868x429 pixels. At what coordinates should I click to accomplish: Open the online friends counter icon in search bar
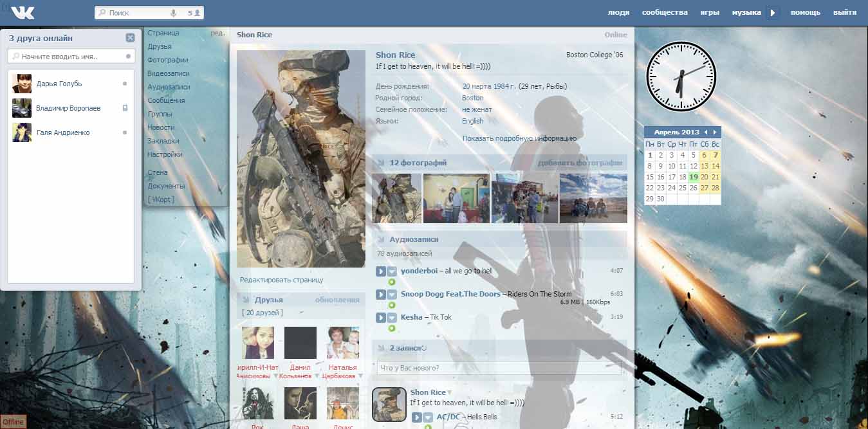(194, 13)
